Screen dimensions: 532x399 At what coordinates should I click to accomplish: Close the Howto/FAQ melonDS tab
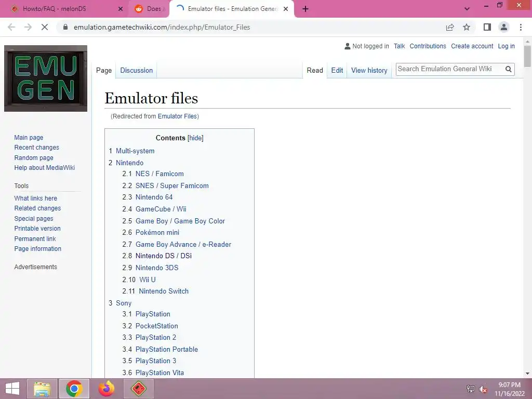tap(121, 9)
